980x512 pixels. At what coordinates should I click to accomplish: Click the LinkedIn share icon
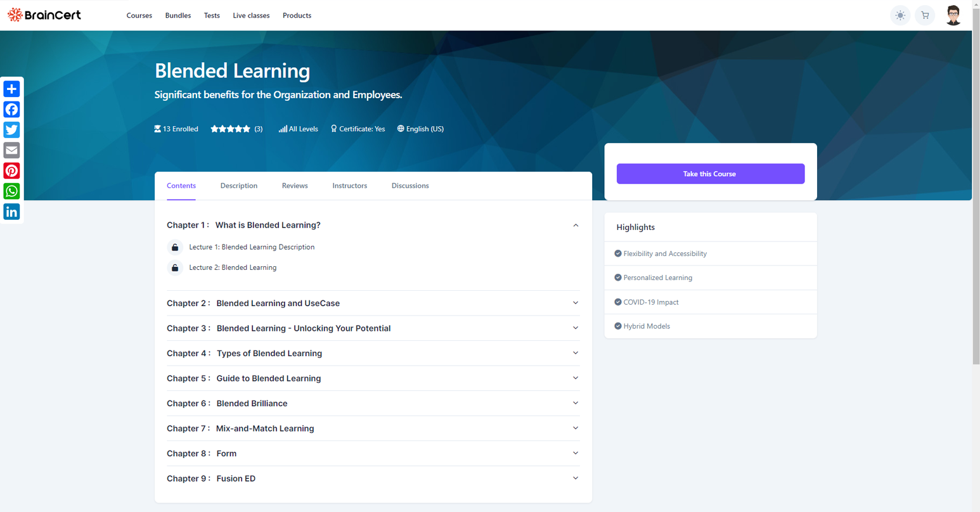(x=11, y=211)
